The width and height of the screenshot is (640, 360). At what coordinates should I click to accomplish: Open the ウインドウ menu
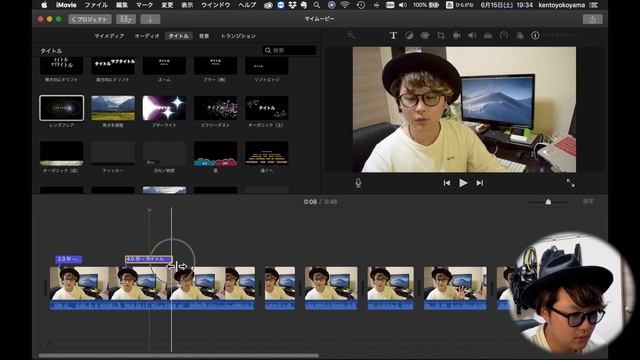[215, 5]
